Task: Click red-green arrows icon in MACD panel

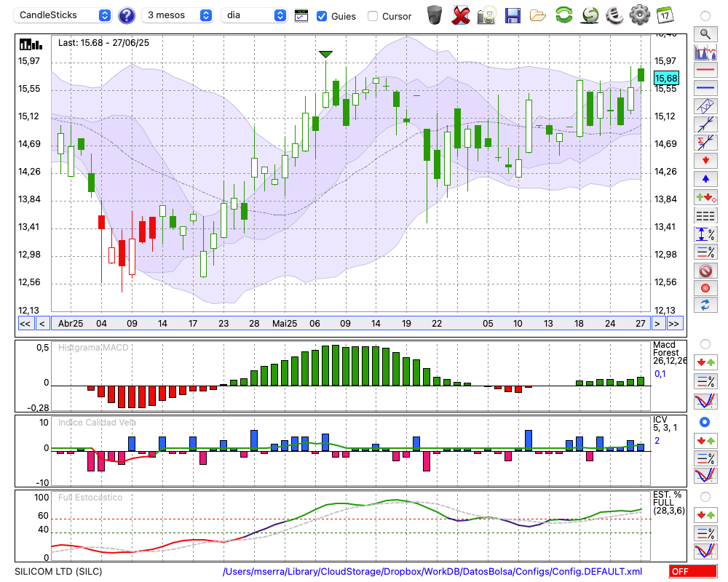Action: (705, 362)
